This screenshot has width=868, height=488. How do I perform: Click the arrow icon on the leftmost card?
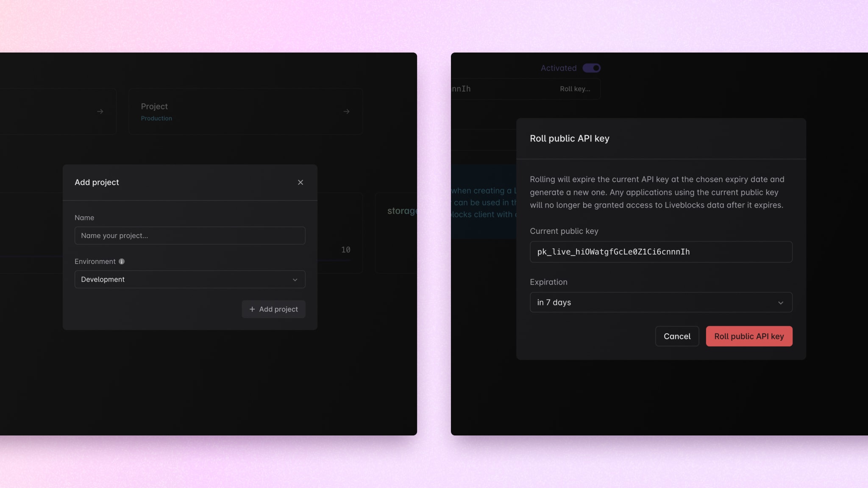pos(100,111)
